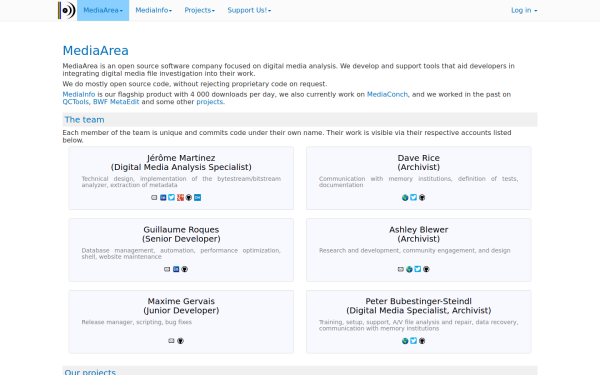Viewport: 600px width, 375px height.
Task: Open Dave Rice's GitHub icon
Action: (422, 197)
